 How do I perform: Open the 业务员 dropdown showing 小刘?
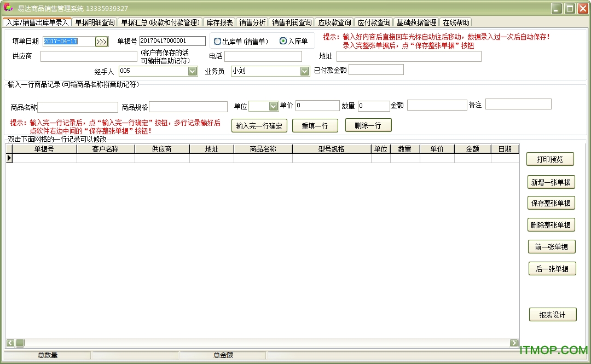tap(304, 71)
